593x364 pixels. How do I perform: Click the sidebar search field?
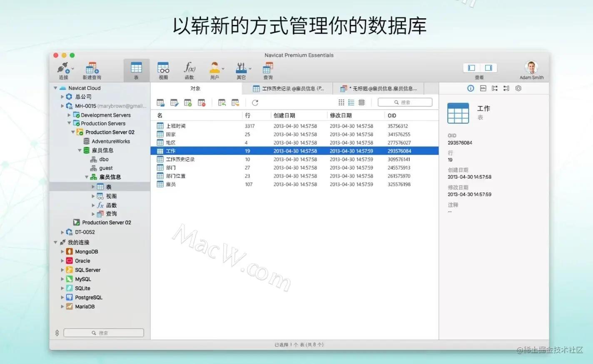[x=104, y=333]
